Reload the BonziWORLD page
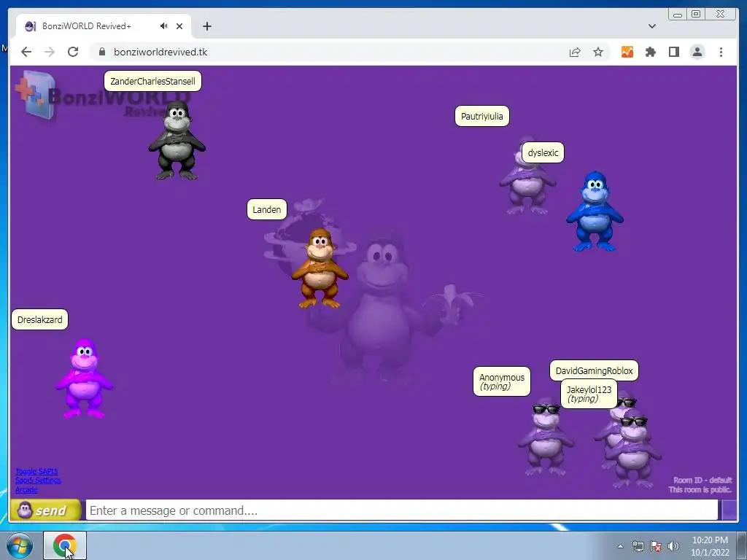747x560 pixels. pos(73,52)
